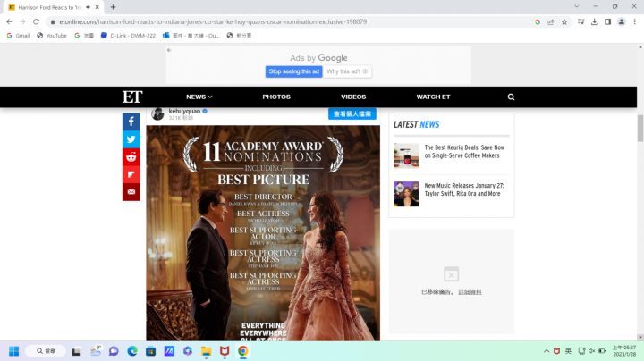
Task: Click browser back arrow
Action: pos(9,21)
